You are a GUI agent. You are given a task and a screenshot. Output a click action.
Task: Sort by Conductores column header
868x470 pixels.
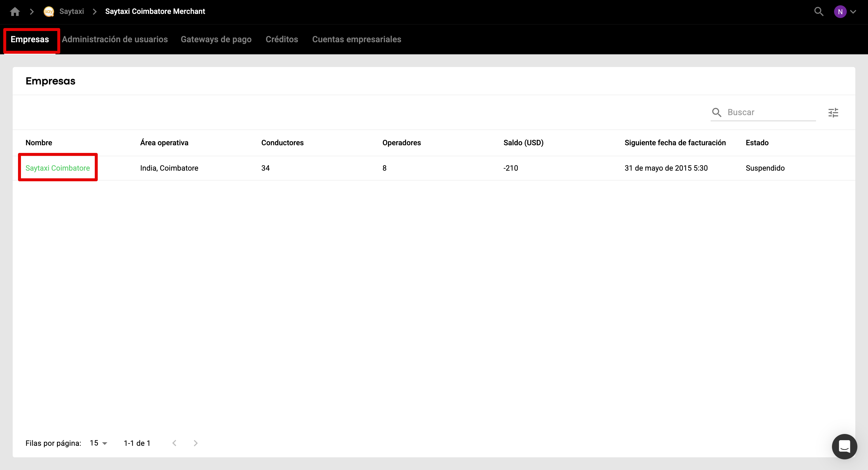point(282,143)
